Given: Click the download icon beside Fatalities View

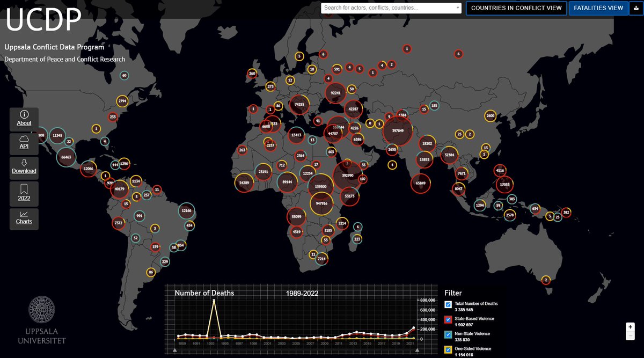Looking at the screenshot, I should click(636, 8).
